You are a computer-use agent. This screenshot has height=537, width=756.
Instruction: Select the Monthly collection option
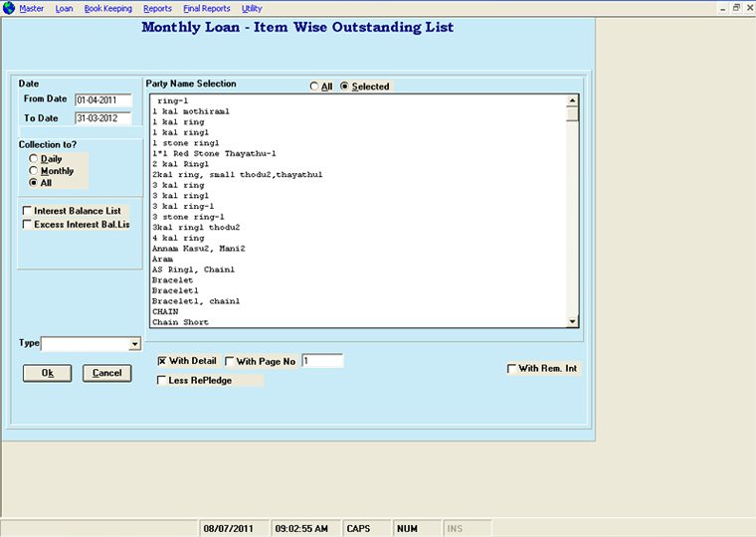click(x=35, y=171)
